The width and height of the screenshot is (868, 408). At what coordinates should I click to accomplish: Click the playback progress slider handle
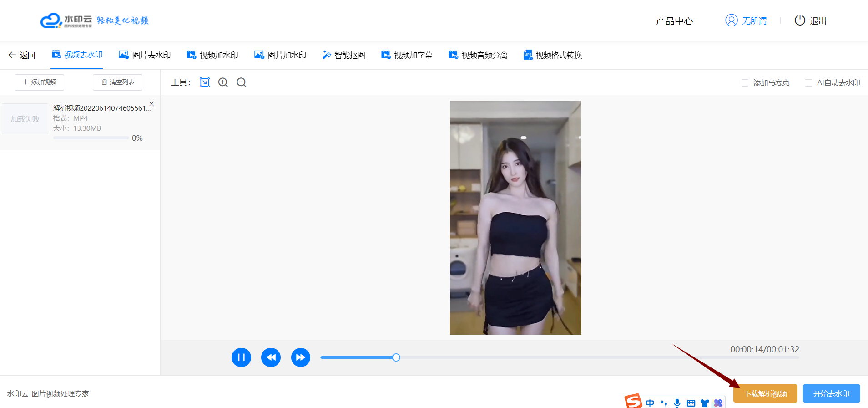(x=396, y=357)
